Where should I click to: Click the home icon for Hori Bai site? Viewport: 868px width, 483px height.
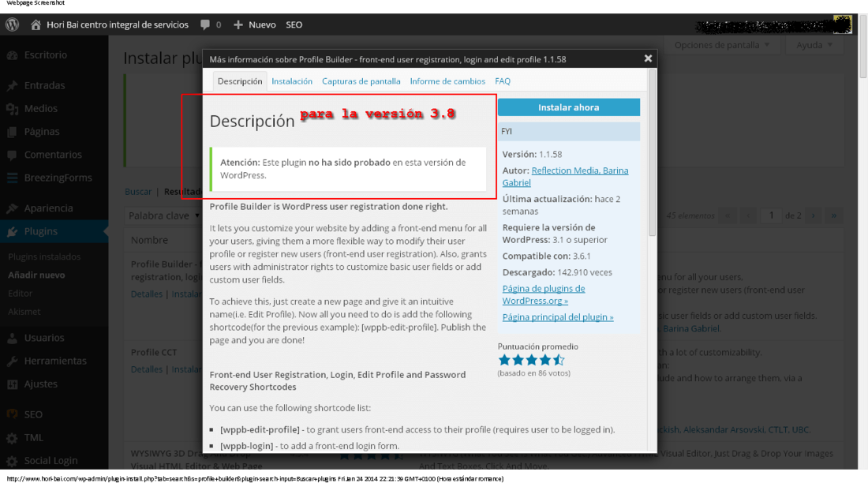[36, 24]
